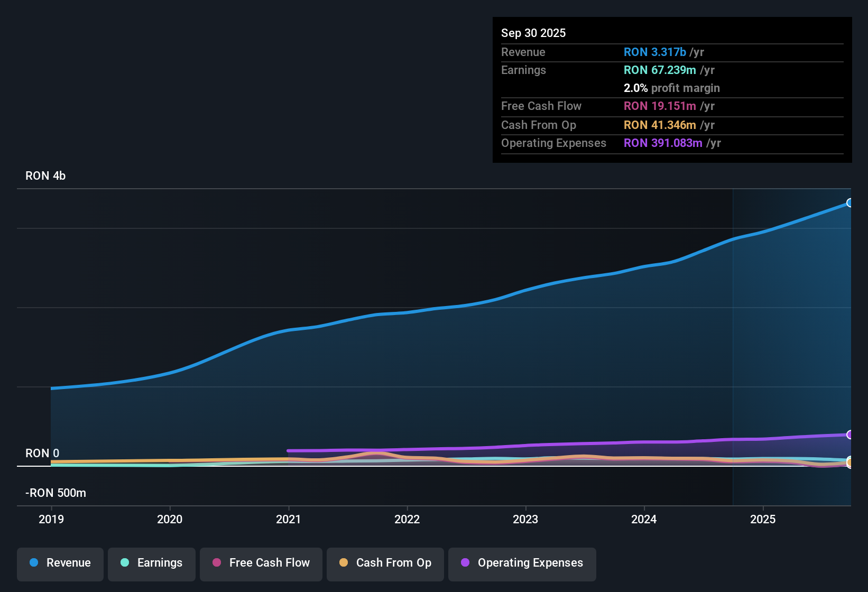Click the RON 3.317b revenue value
Image resolution: width=868 pixels, height=592 pixels.
(x=654, y=52)
